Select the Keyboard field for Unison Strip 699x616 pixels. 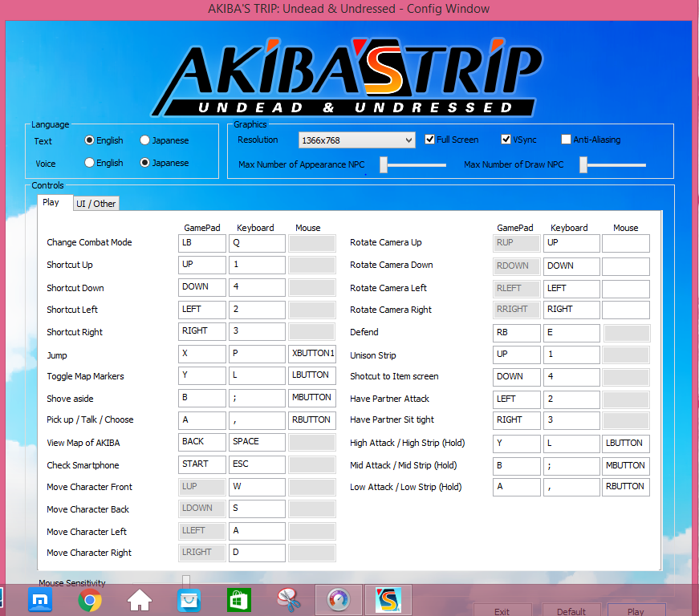(x=571, y=355)
